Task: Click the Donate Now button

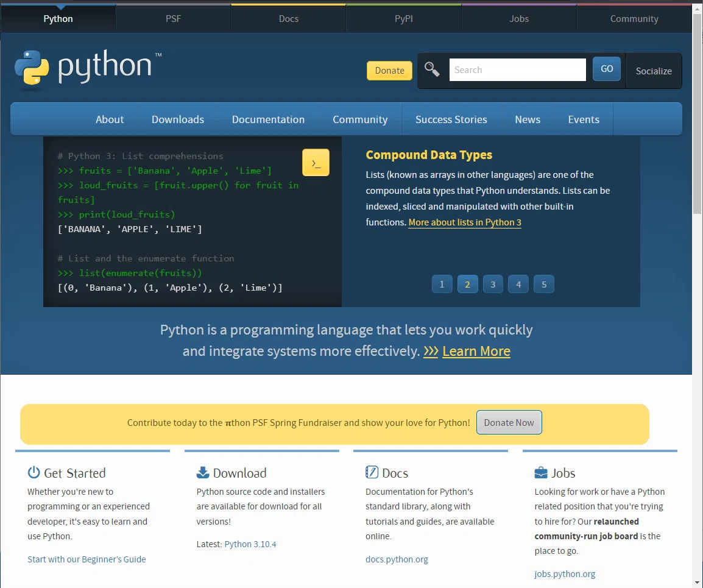Action: (x=509, y=422)
